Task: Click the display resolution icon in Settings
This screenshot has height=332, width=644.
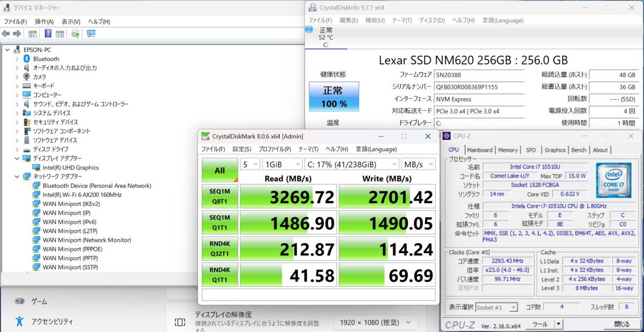Action: click(180, 322)
